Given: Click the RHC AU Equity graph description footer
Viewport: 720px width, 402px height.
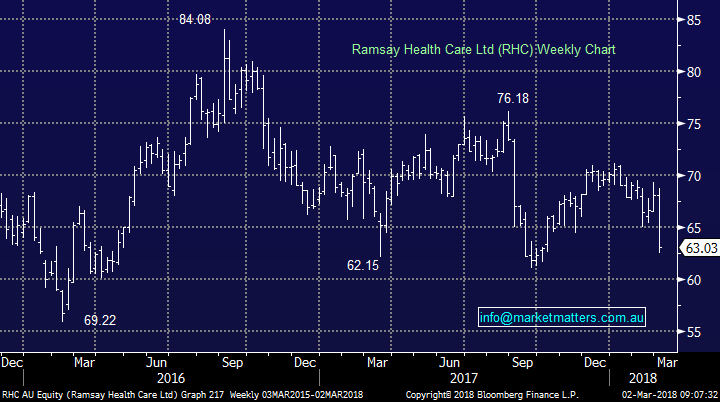Looking at the screenshot, I should 113,395.
